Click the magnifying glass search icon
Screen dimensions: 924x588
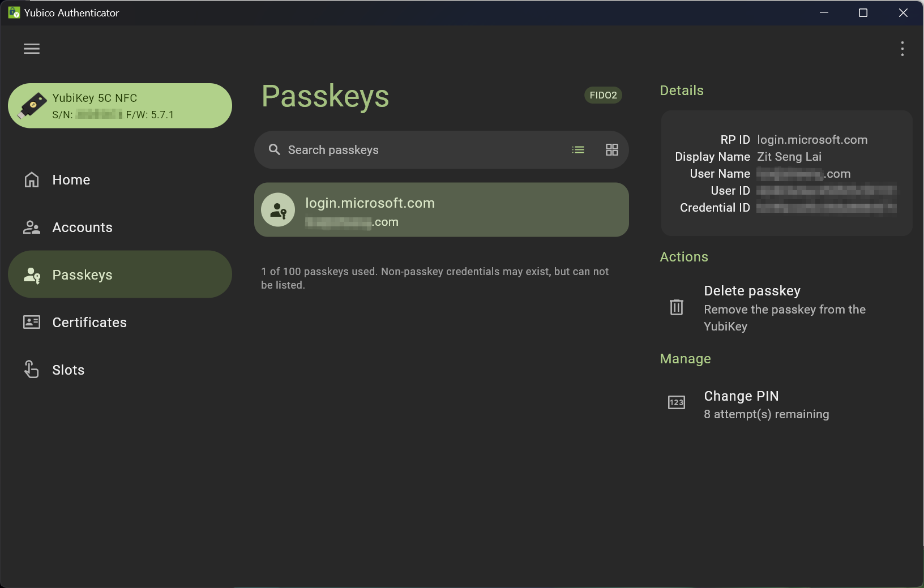tap(274, 149)
